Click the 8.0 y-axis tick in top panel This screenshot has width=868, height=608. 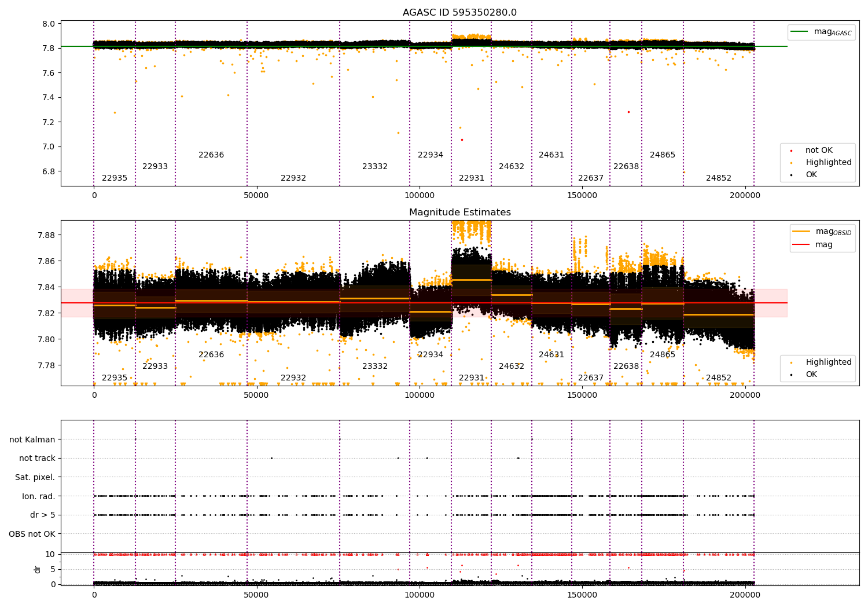click(x=49, y=24)
